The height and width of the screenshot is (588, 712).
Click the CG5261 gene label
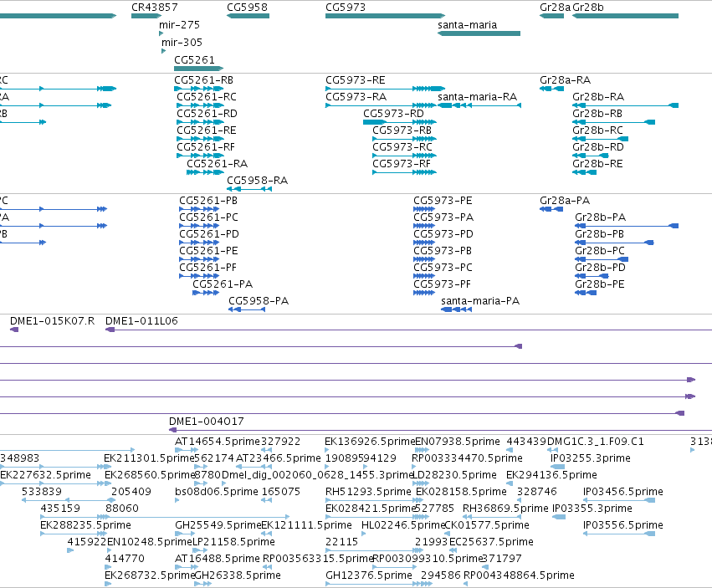click(x=194, y=60)
